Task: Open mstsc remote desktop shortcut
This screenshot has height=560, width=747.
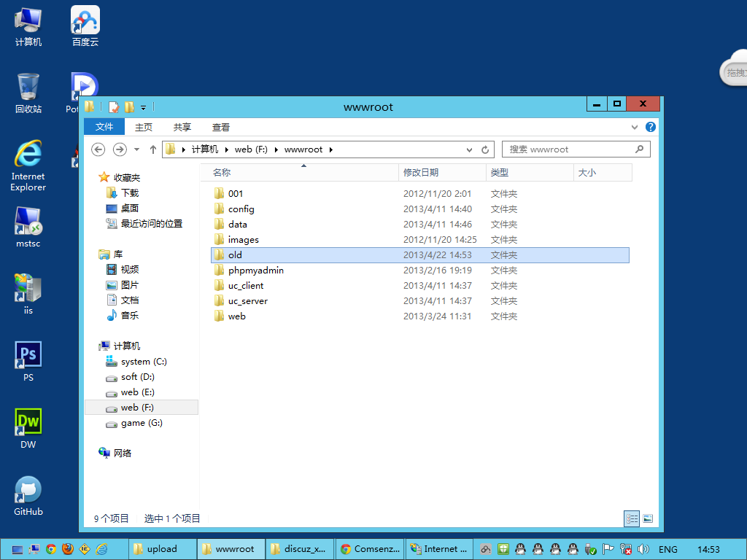Action: point(28,227)
